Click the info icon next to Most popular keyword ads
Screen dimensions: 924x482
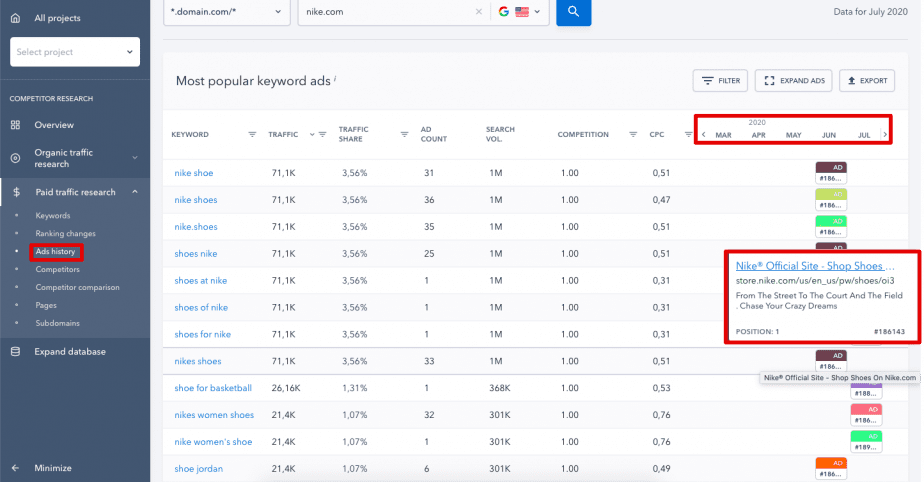(x=335, y=77)
